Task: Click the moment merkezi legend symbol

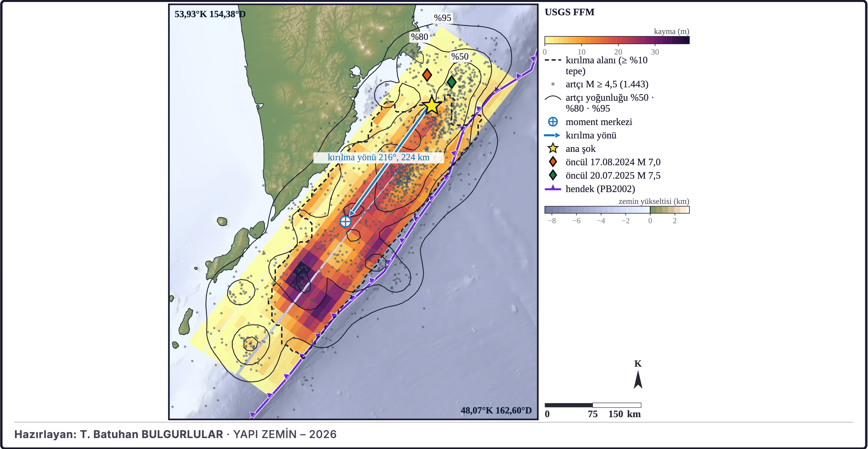Action: [x=552, y=122]
